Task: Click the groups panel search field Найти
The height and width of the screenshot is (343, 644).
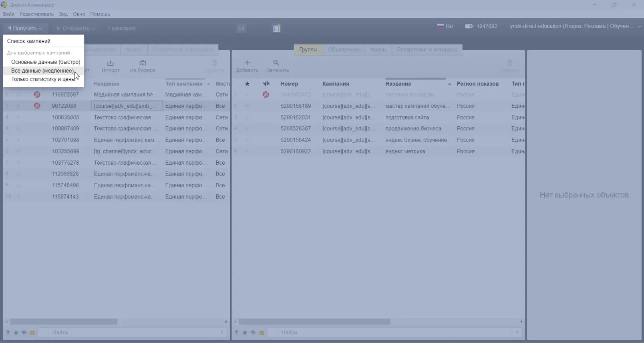Action: [389, 333]
